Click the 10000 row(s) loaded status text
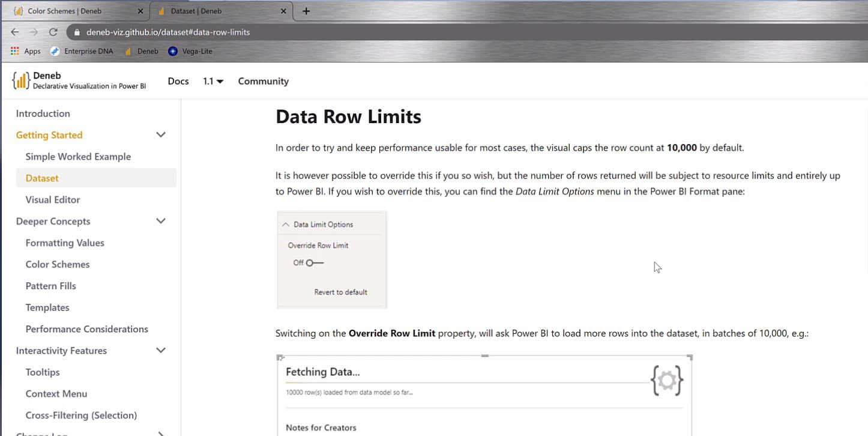Viewport: 868px width, 436px height. pyautogui.click(x=349, y=393)
